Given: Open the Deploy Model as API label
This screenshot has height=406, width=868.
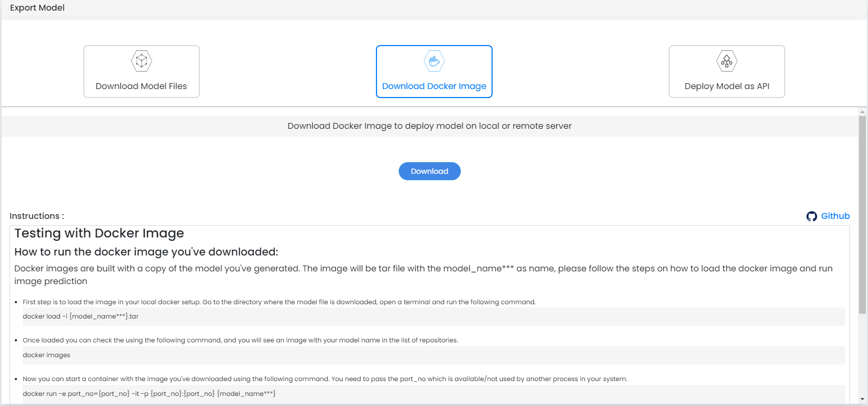Looking at the screenshot, I should (727, 86).
